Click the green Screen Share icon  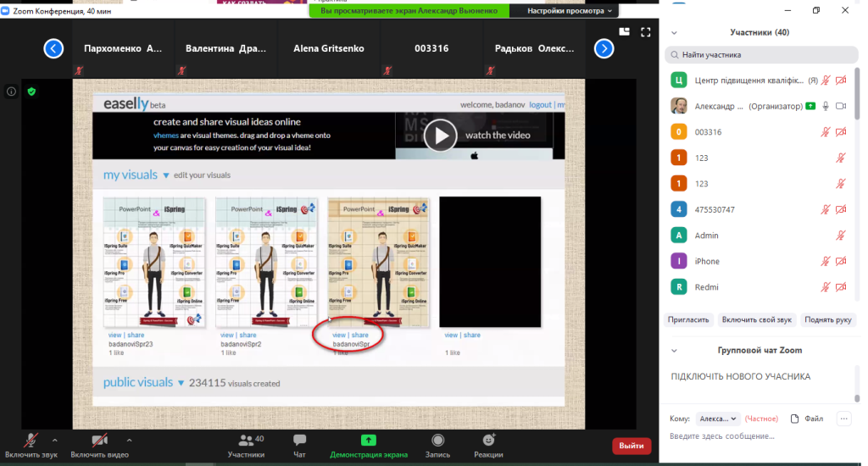[x=368, y=441]
